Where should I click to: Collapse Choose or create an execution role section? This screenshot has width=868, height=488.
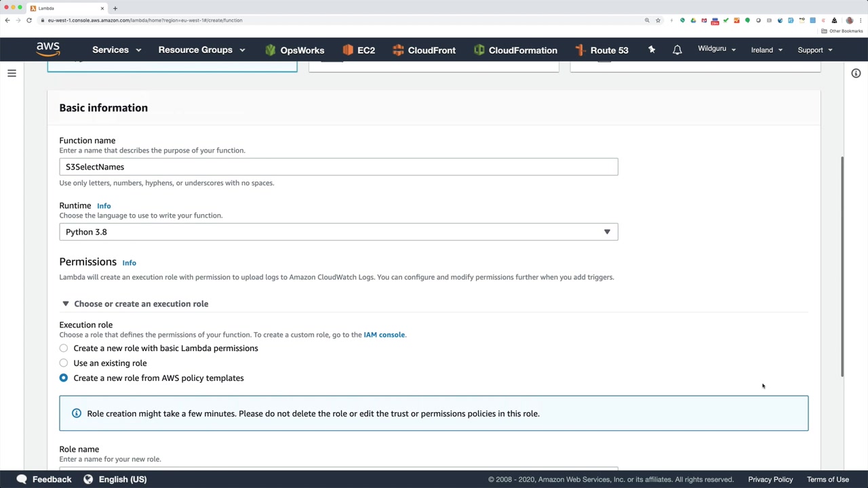click(x=134, y=304)
